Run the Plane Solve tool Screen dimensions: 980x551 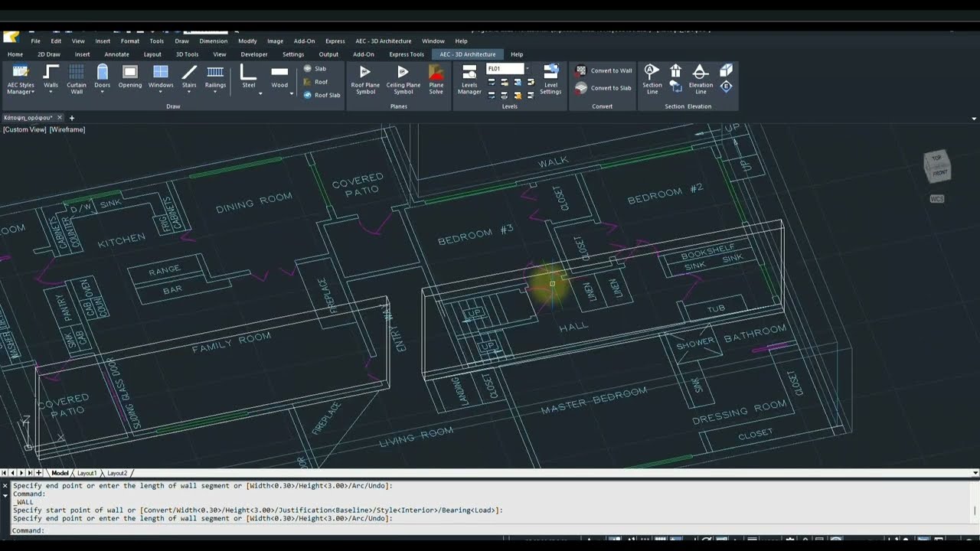coord(436,79)
